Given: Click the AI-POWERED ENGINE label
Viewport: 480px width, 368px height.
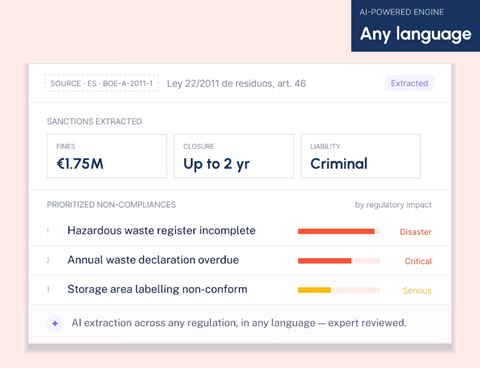Looking at the screenshot, I should [402, 12].
